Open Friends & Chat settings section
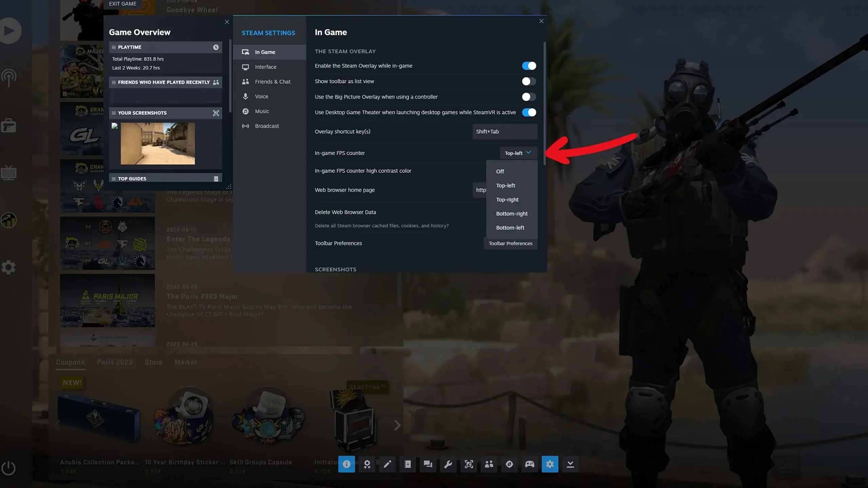 click(x=272, y=82)
